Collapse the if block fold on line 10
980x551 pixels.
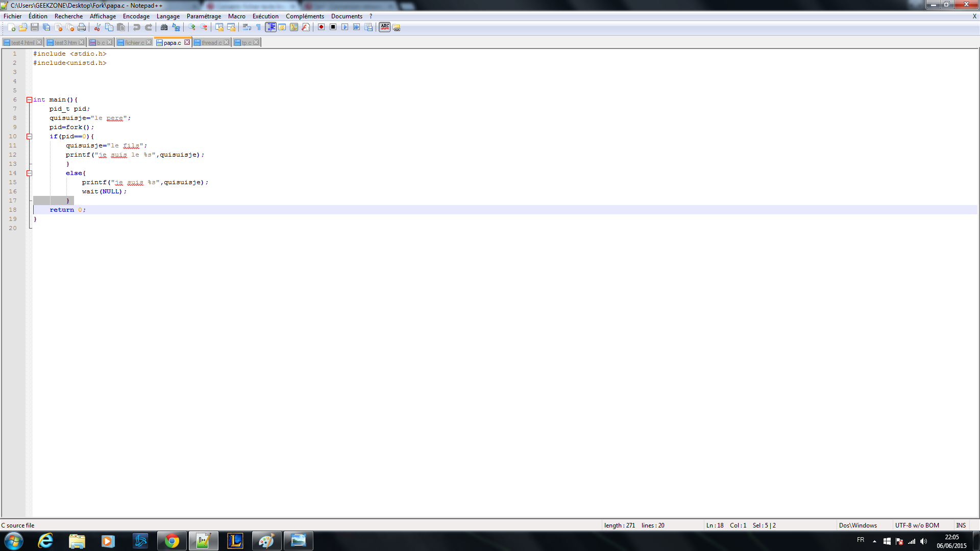(29, 137)
